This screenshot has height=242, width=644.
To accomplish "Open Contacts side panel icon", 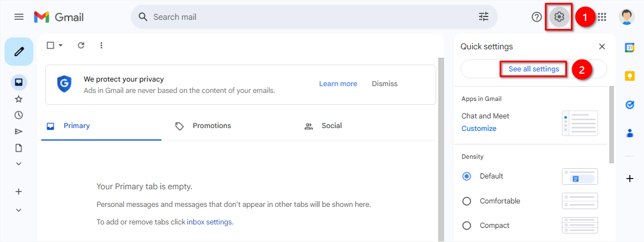I will [x=630, y=133].
